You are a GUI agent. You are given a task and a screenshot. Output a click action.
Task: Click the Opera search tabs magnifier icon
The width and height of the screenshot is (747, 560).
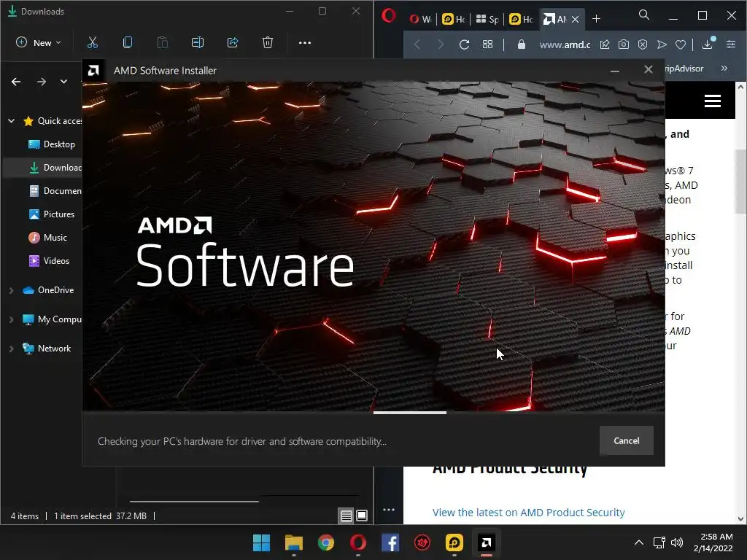[644, 15]
